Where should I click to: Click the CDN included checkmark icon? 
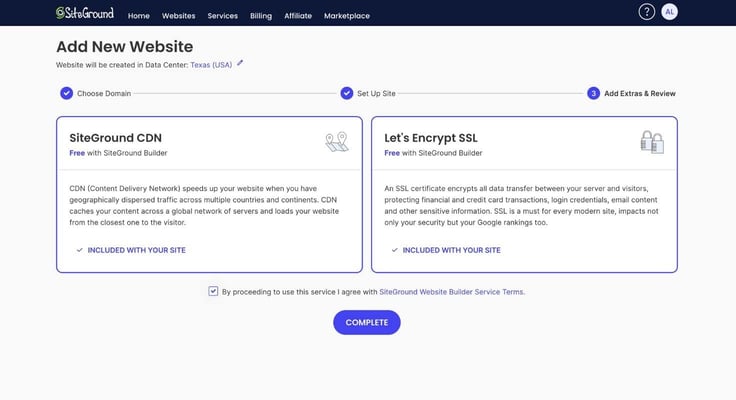pos(79,250)
